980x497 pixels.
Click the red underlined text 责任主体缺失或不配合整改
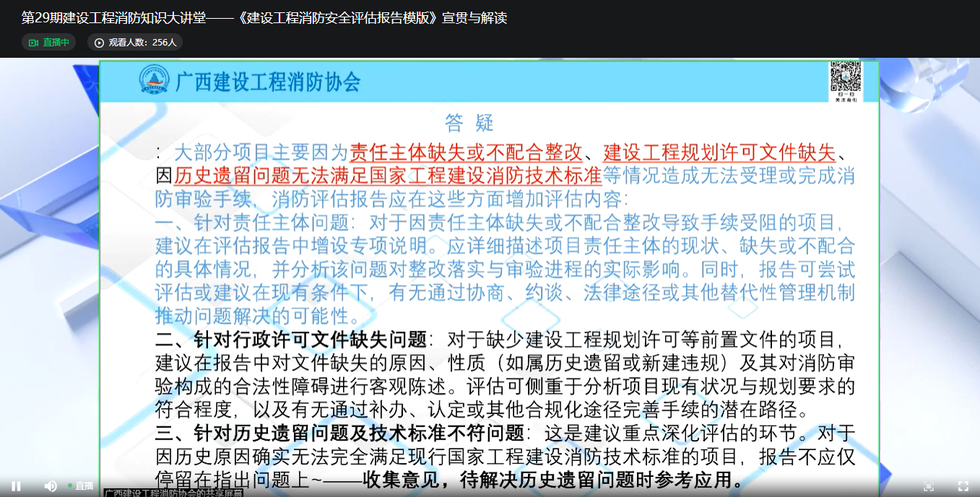click(466, 152)
